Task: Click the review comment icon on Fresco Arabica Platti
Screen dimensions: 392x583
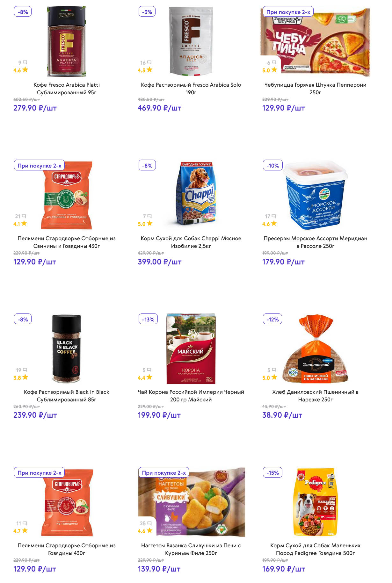Action: coord(25,62)
